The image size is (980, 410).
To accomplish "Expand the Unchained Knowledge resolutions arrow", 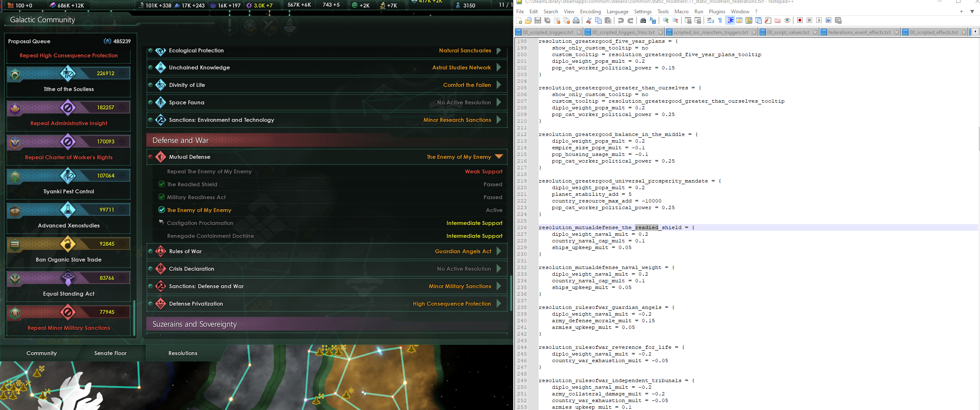I will coord(499,67).
